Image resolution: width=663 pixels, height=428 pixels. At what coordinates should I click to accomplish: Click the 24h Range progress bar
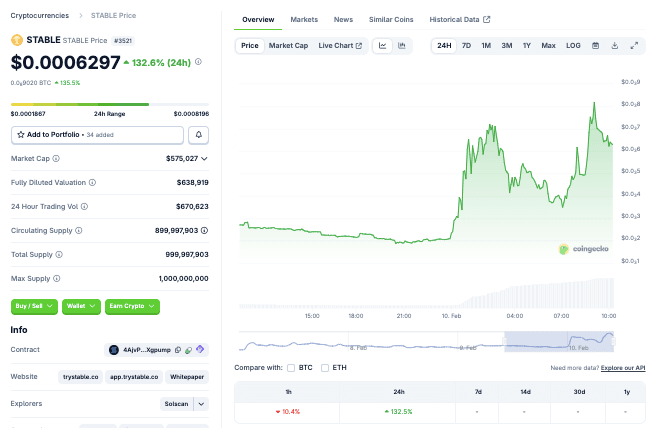click(110, 104)
